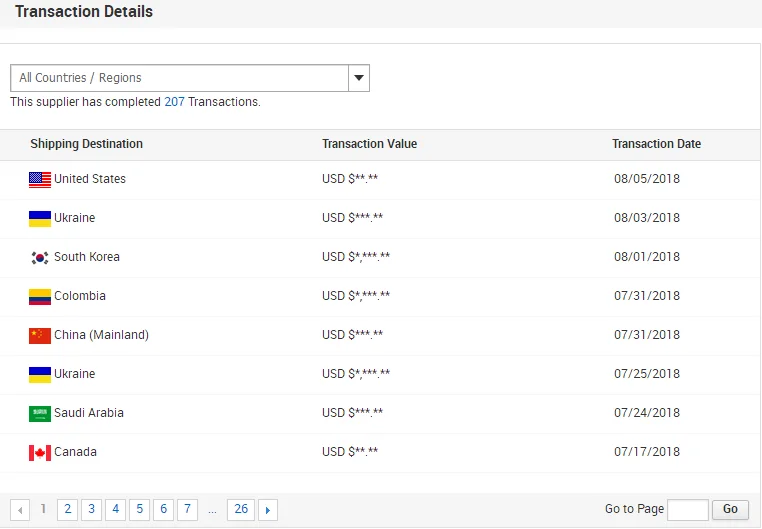Click the Transaction Date column header
The height and width of the screenshot is (529, 762).
pyautogui.click(x=656, y=144)
